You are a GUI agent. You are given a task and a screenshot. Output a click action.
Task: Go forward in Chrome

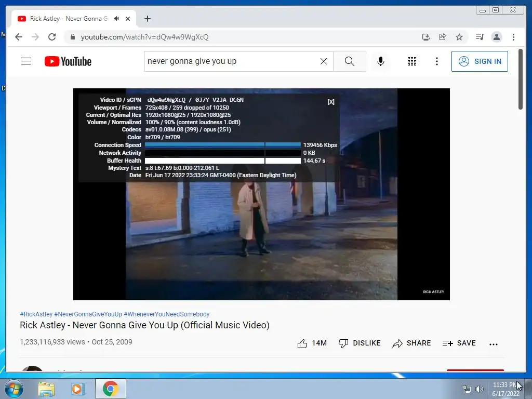[x=35, y=37]
